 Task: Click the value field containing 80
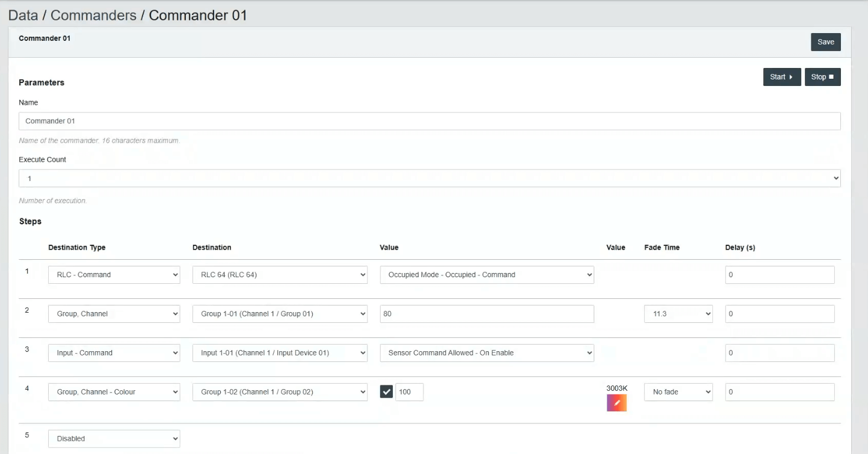[x=487, y=314]
